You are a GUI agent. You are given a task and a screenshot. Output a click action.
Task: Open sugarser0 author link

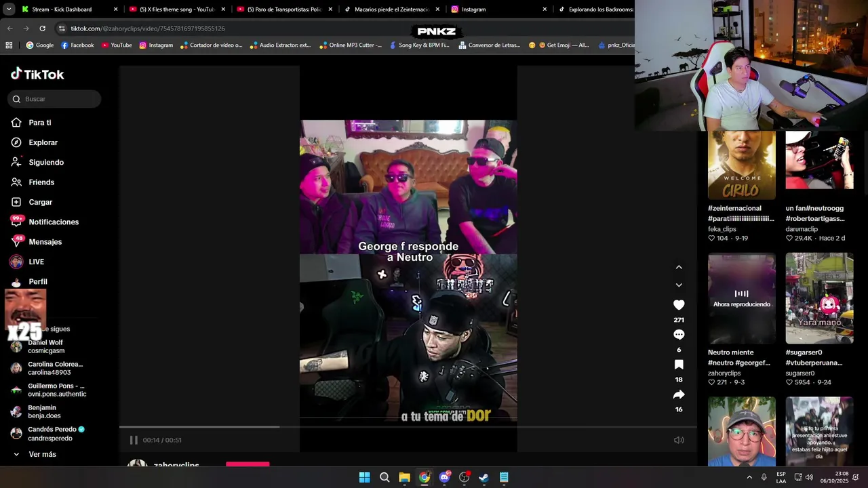[800, 373]
